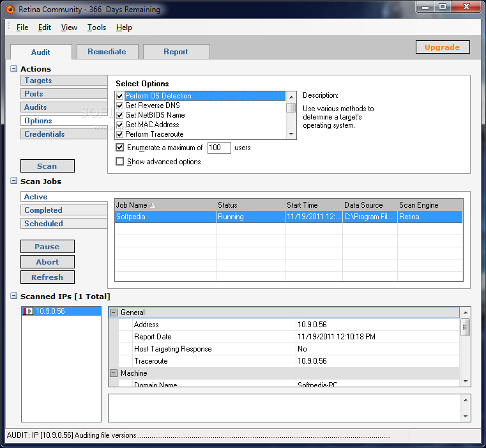Collapse the Machine property group
Image resolution: width=486 pixels, height=448 pixels.
114,373
